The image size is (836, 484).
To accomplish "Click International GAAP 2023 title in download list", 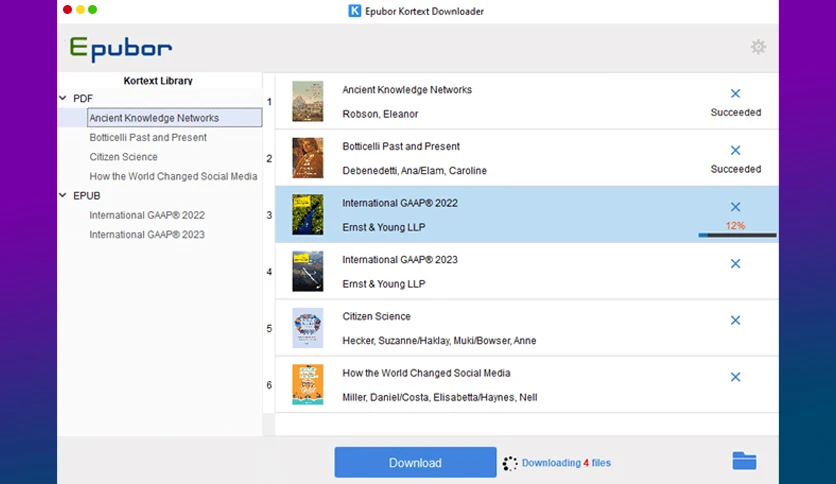I will point(400,260).
